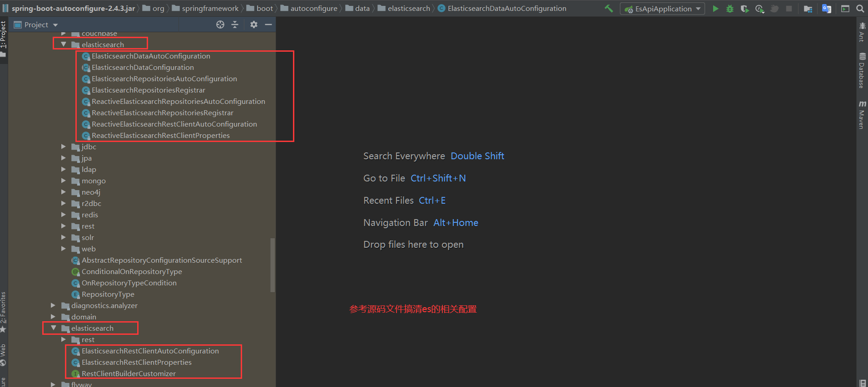Open the Maven tool window tab
This screenshot has width=868, height=387.
pos(862,116)
